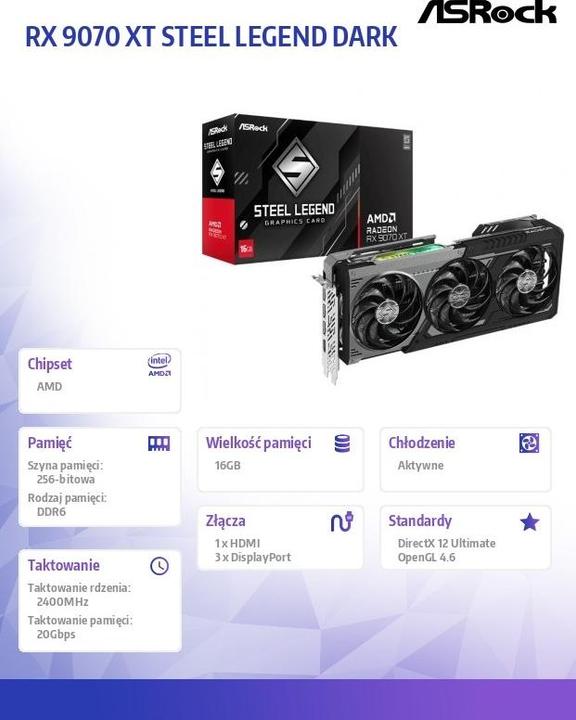
Task: Click the 256-bitowa memory bus value
Action: [x=66, y=479]
